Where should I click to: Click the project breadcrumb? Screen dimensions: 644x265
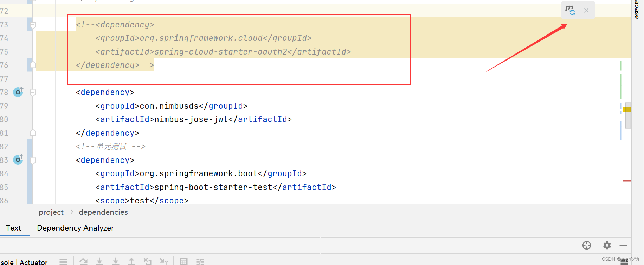point(51,212)
